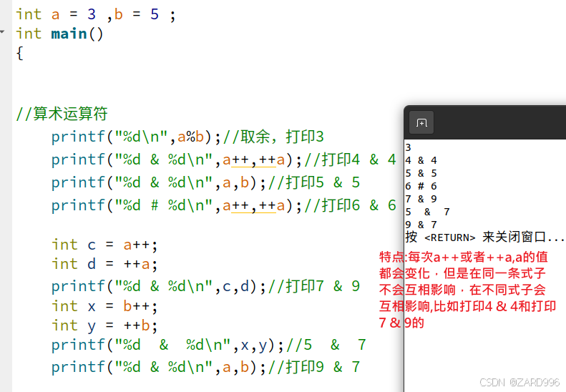Click terminal output line '7 & 9'
The width and height of the screenshot is (566, 392).
[x=421, y=199]
